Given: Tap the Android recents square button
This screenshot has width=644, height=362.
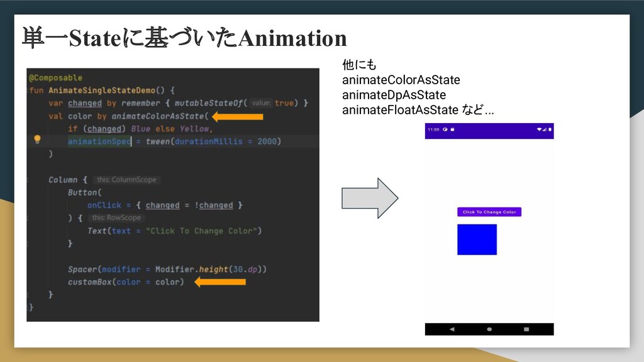Looking at the screenshot, I should tap(526, 329).
